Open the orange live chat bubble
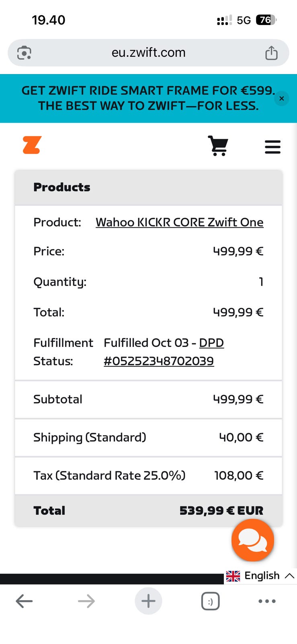297x644 pixels. pyautogui.click(x=252, y=540)
